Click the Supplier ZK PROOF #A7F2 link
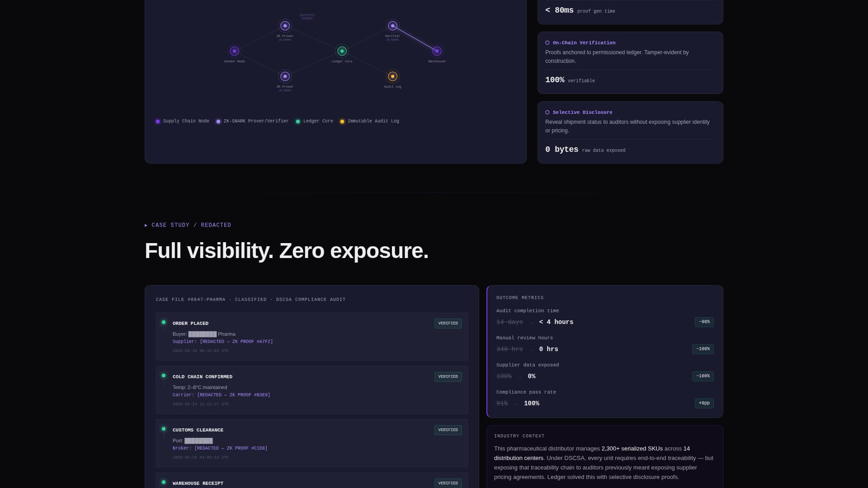868x488 pixels. pos(223,342)
